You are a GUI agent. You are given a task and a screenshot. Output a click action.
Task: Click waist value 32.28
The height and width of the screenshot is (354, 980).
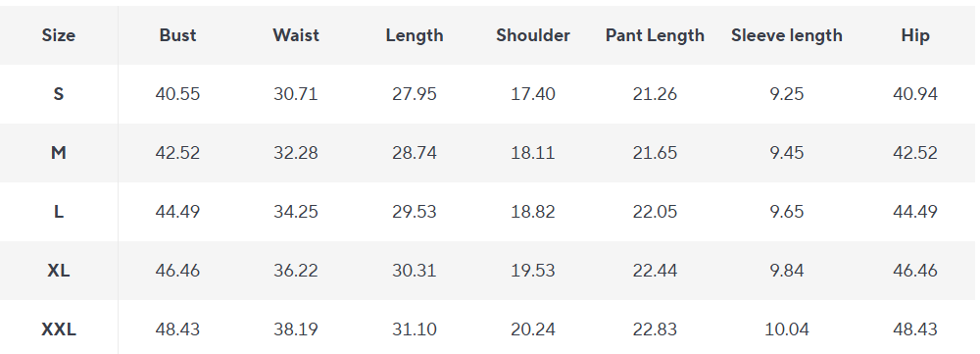[x=296, y=153]
